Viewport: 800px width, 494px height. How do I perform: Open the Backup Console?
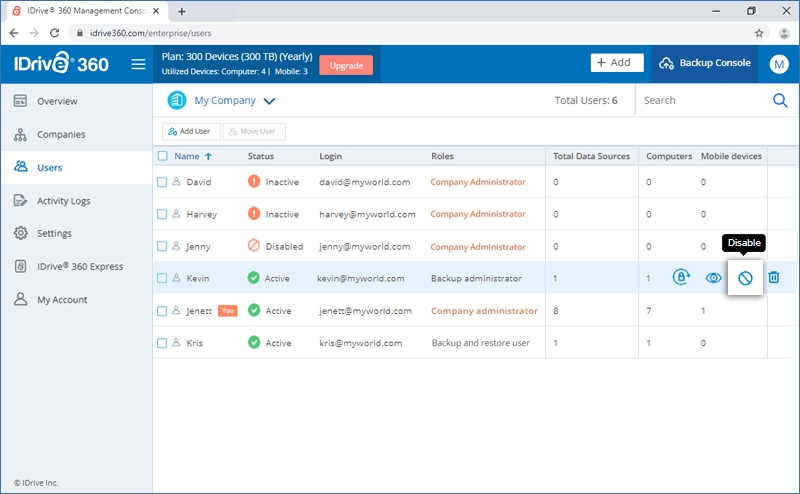click(x=705, y=63)
